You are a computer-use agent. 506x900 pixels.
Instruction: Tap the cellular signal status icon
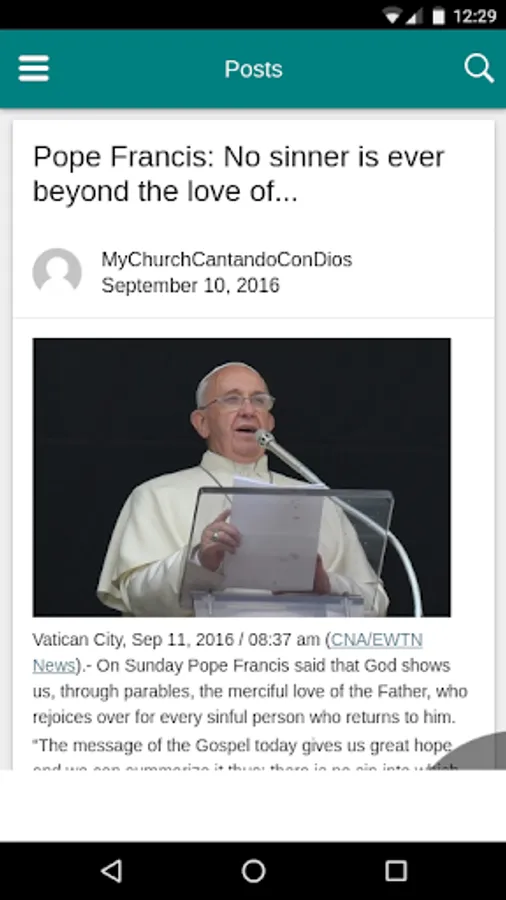[414, 16]
